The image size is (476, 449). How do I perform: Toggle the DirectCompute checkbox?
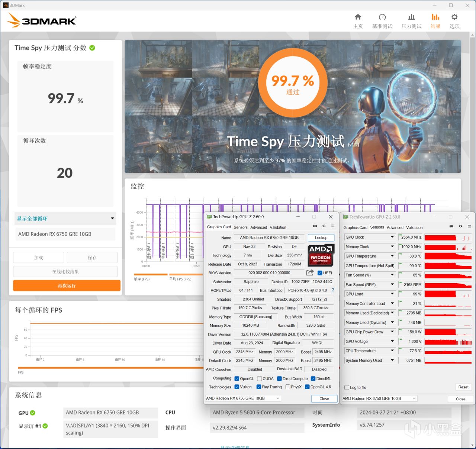pos(279,379)
